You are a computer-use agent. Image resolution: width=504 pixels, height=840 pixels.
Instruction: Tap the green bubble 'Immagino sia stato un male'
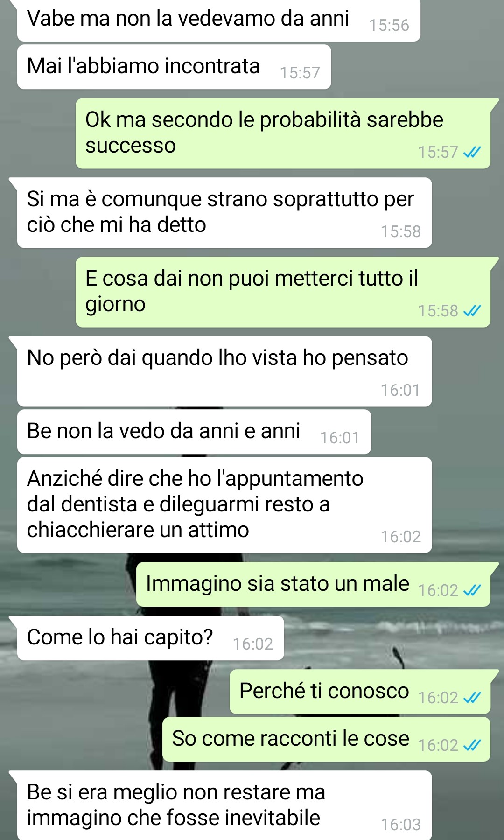coord(313,585)
